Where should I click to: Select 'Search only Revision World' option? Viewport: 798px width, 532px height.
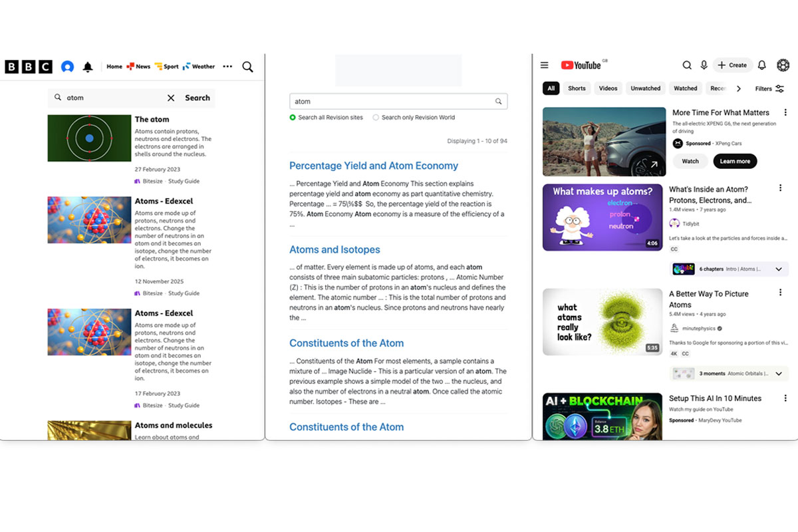pyautogui.click(x=376, y=118)
